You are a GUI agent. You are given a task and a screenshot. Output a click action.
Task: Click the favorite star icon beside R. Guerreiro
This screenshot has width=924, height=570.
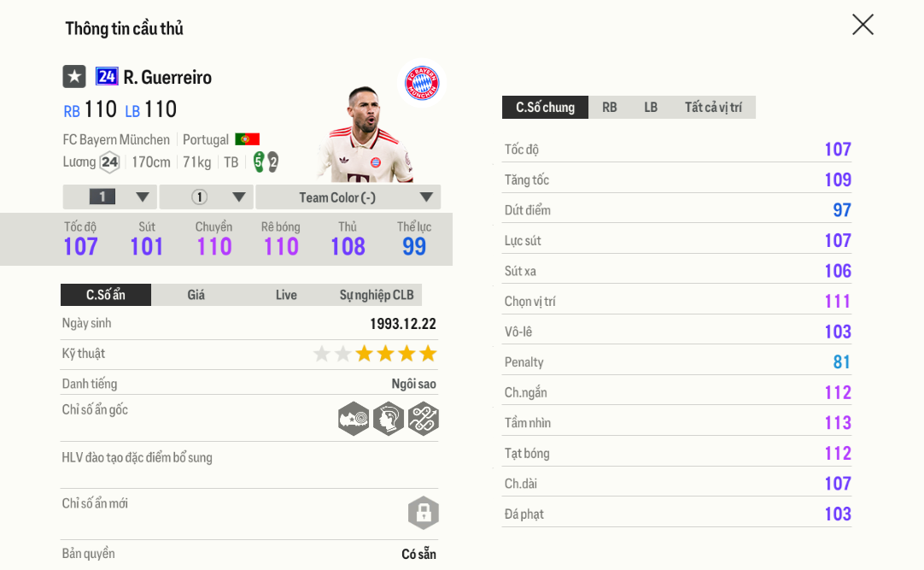tap(74, 77)
